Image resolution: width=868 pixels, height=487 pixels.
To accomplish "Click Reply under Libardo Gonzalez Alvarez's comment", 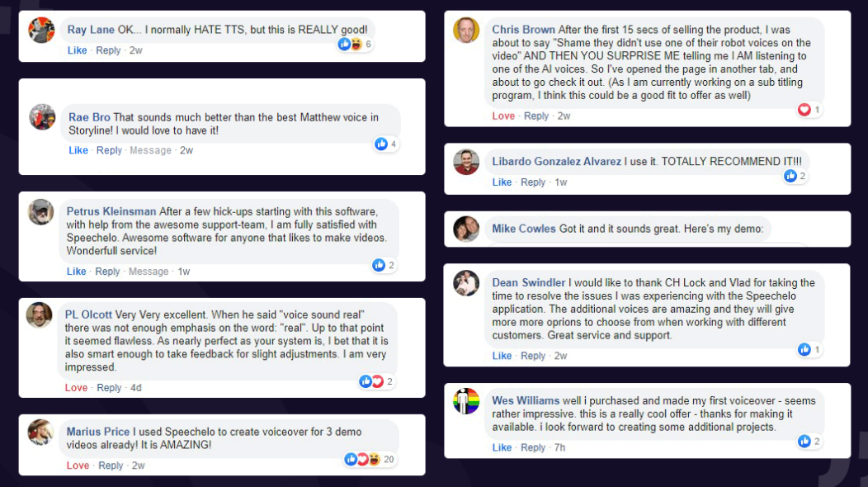I will [532, 182].
